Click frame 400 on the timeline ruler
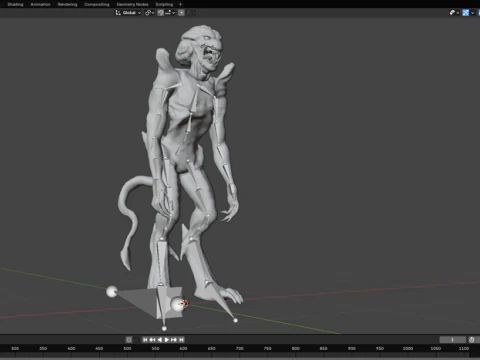 (71, 348)
